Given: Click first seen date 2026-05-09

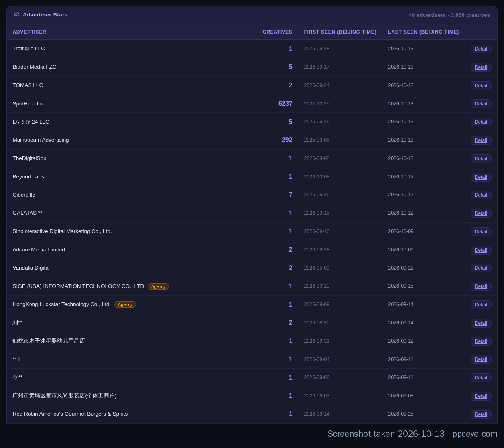Looking at the screenshot, I should click(x=317, y=268).
